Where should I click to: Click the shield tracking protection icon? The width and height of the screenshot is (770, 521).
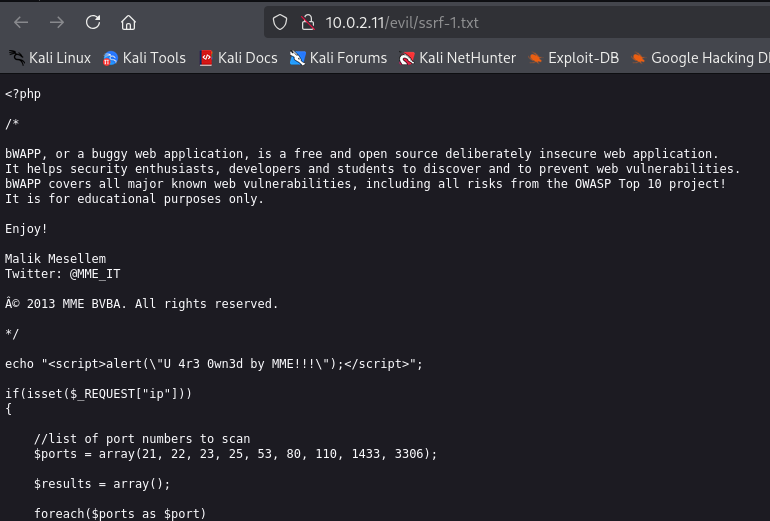[x=280, y=22]
